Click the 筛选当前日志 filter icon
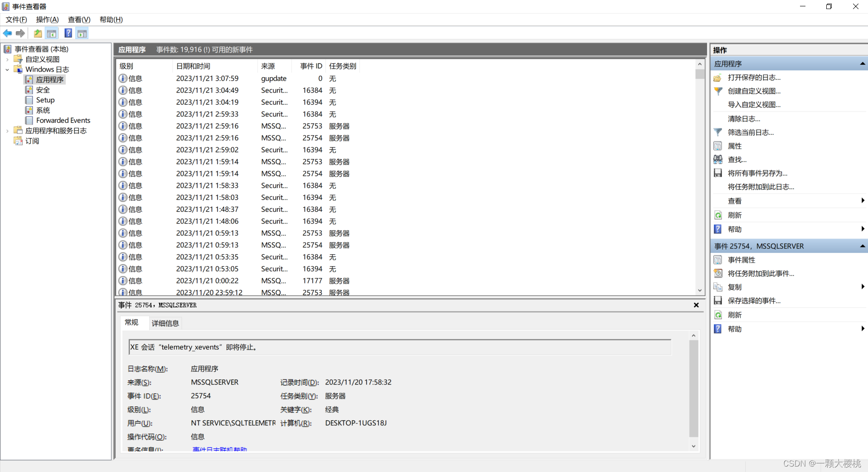 718,132
